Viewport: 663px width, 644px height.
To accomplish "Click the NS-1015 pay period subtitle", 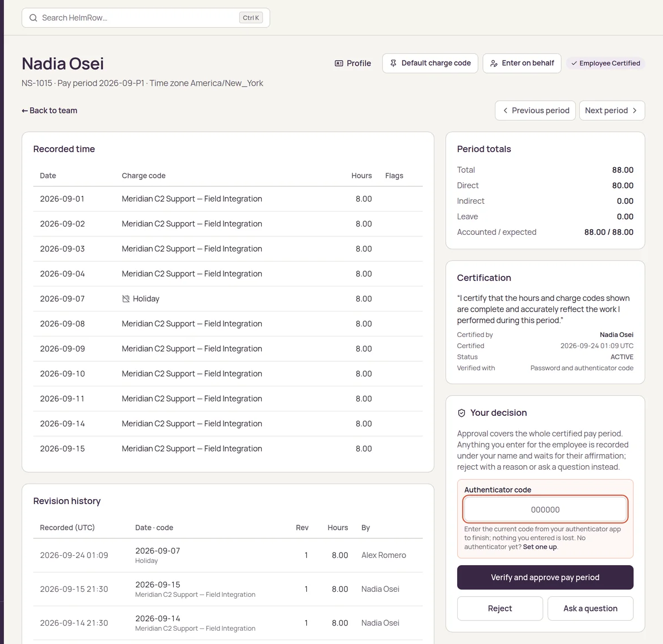I will [x=142, y=83].
